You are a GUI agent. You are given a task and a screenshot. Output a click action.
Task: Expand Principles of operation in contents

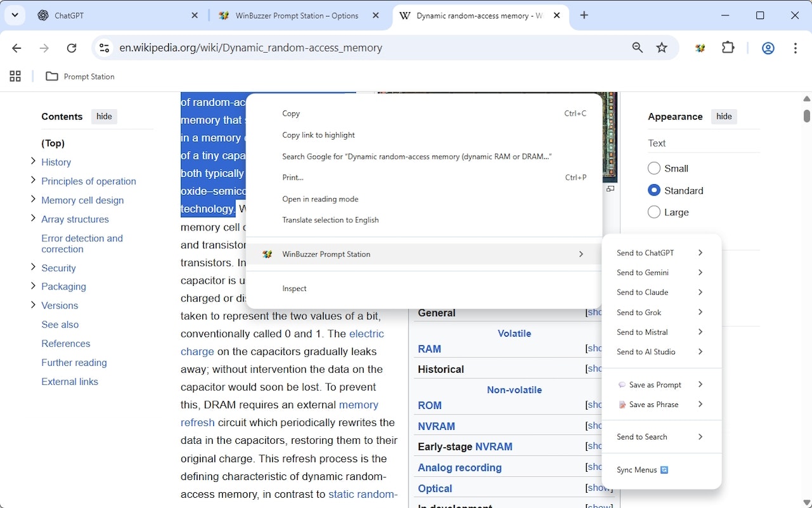(x=33, y=180)
